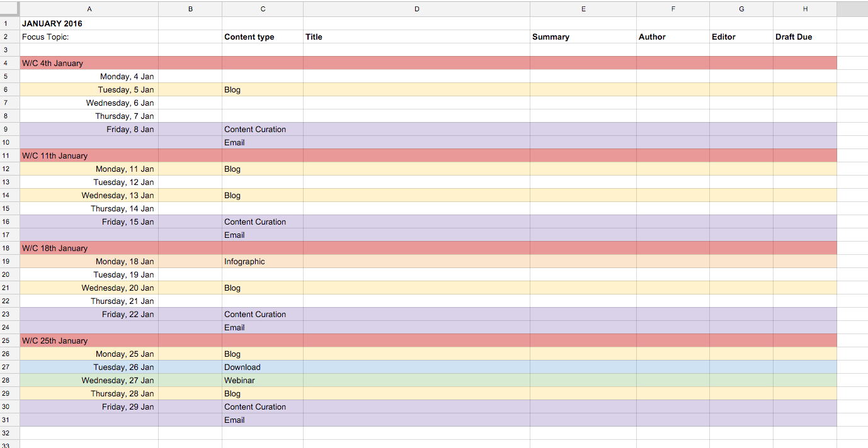Click the Friday, 22 Jan cell
Image resolution: width=868 pixels, height=448 pixels.
(89, 315)
